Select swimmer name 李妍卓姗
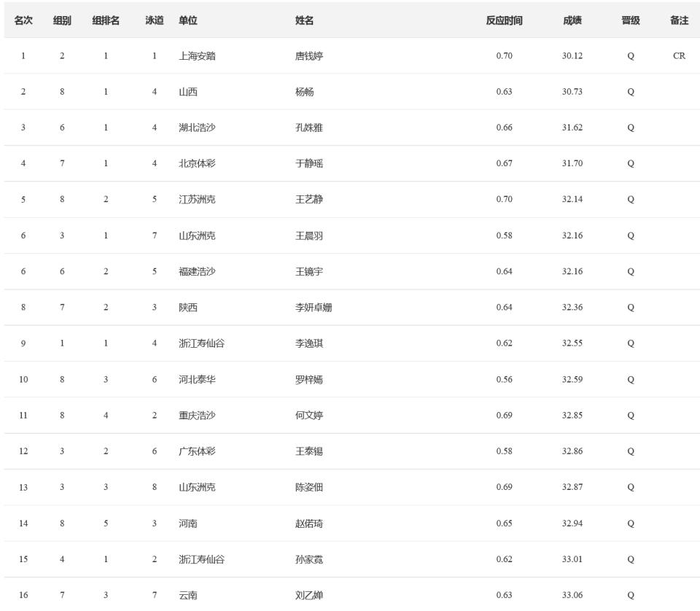This screenshot has width=700, height=611. click(314, 308)
